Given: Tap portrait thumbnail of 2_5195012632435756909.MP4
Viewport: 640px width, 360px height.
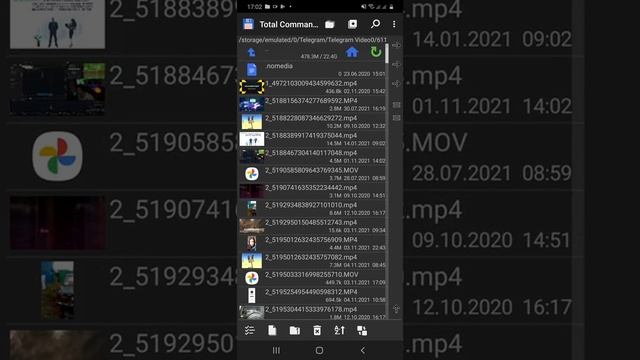Looking at the screenshot, I should coord(252,243).
